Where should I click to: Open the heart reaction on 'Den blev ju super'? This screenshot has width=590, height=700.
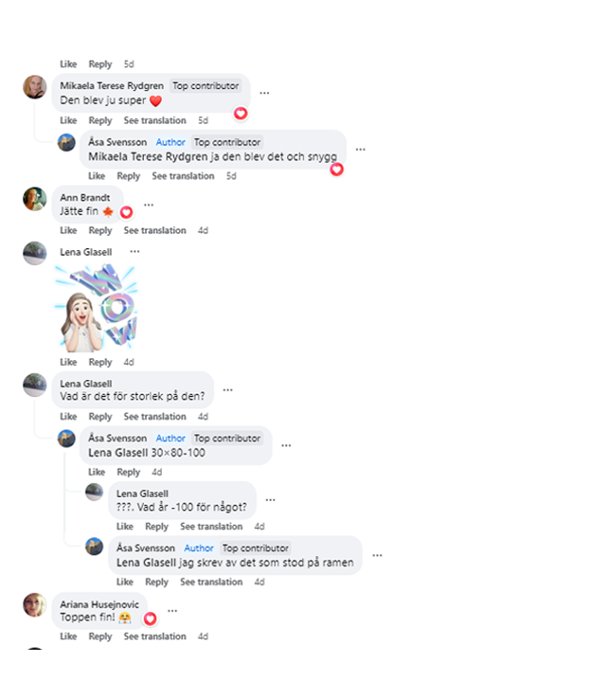[241, 114]
